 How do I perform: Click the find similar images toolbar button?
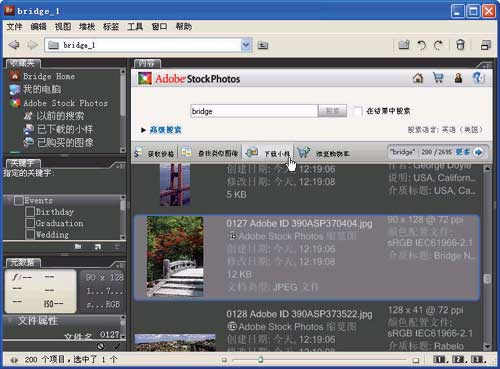(210, 153)
